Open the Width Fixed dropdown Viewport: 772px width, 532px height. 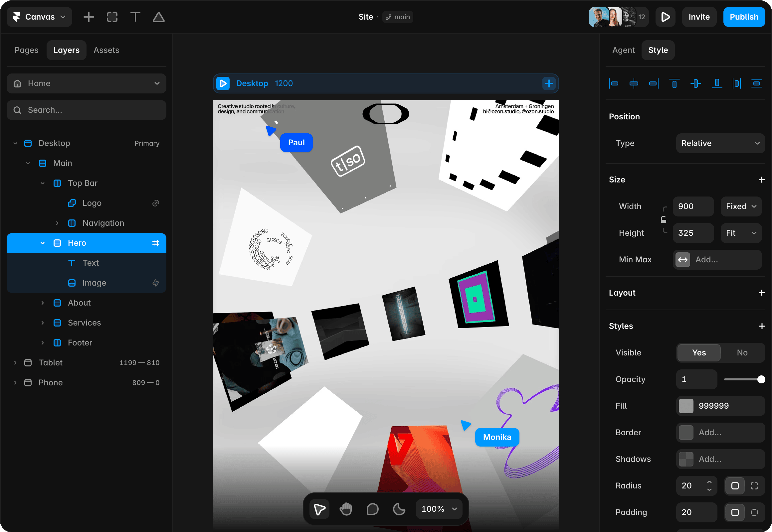(741, 206)
